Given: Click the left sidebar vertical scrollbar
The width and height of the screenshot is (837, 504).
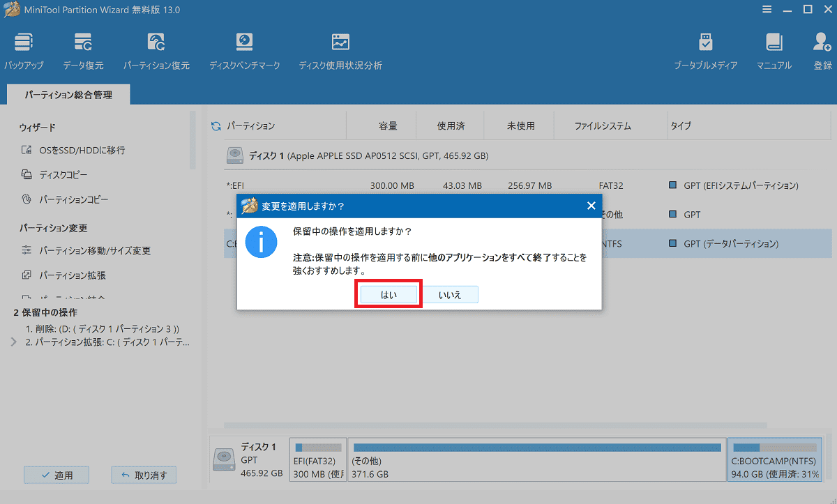Looking at the screenshot, I should 193,139.
